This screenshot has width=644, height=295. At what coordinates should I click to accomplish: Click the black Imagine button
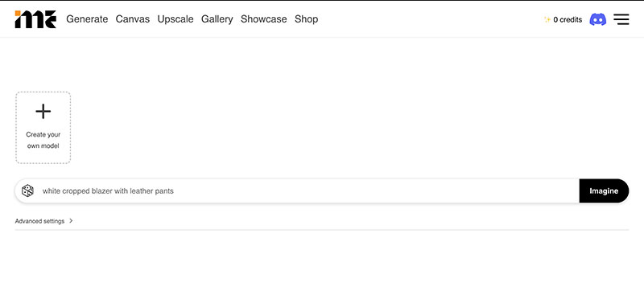coord(604,191)
